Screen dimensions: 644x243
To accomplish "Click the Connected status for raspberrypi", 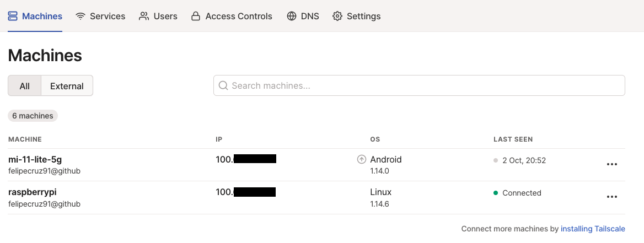I will pyautogui.click(x=522, y=193).
